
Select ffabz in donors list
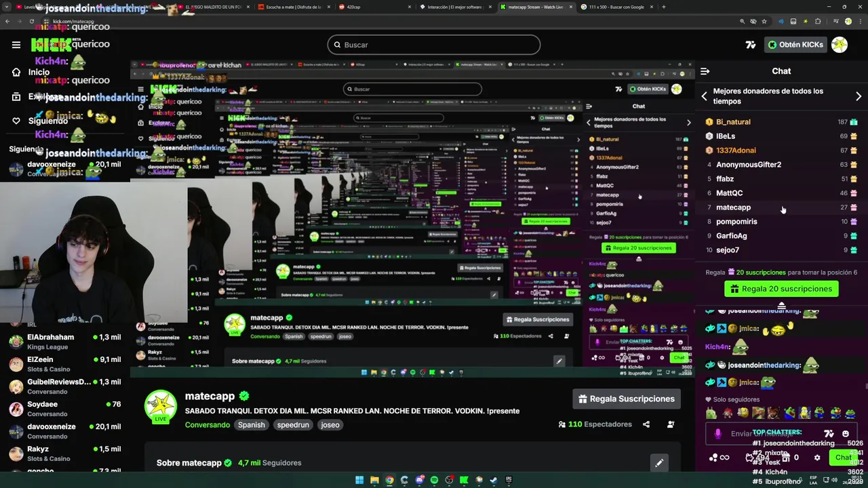click(x=781, y=179)
